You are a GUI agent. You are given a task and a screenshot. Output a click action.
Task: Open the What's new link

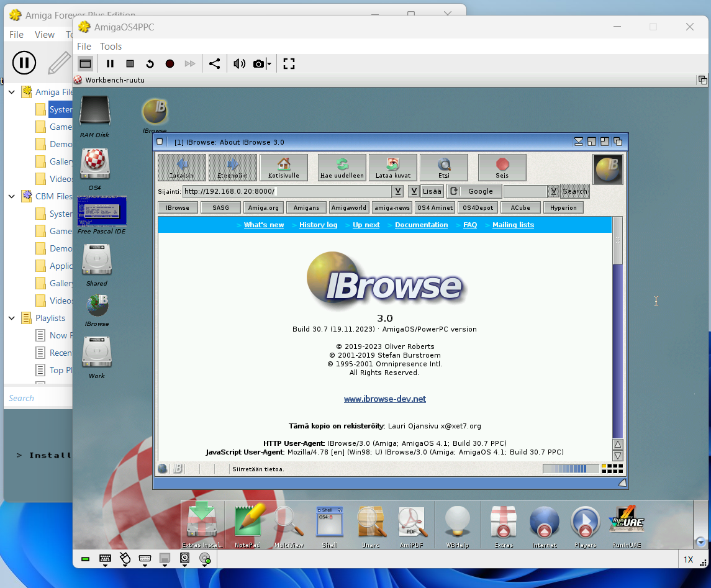264,225
